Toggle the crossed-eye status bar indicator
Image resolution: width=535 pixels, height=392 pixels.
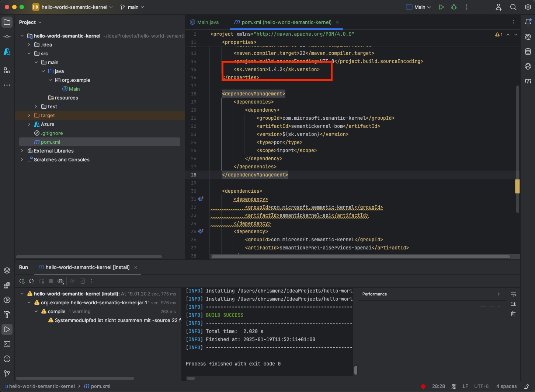tap(454, 386)
